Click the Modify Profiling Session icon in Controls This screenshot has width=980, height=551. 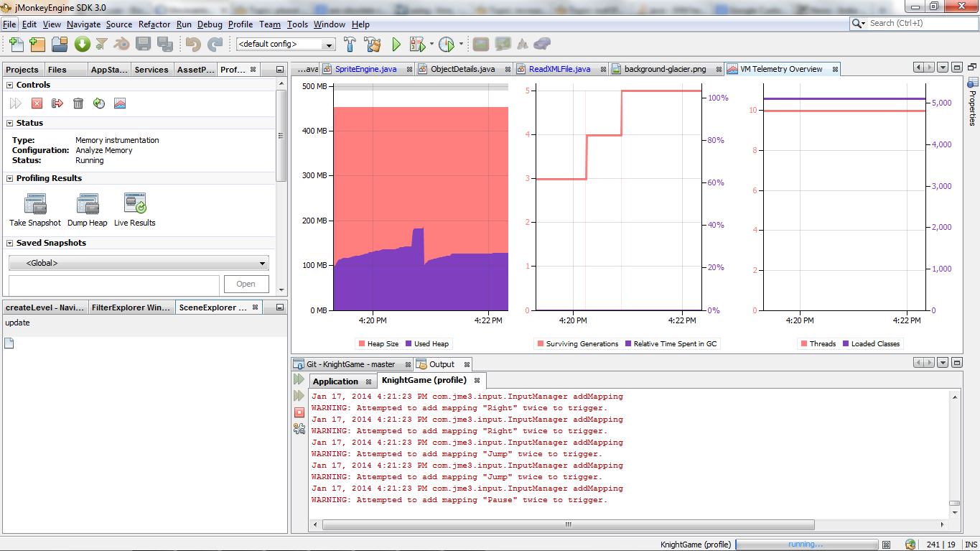tap(99, 103)
